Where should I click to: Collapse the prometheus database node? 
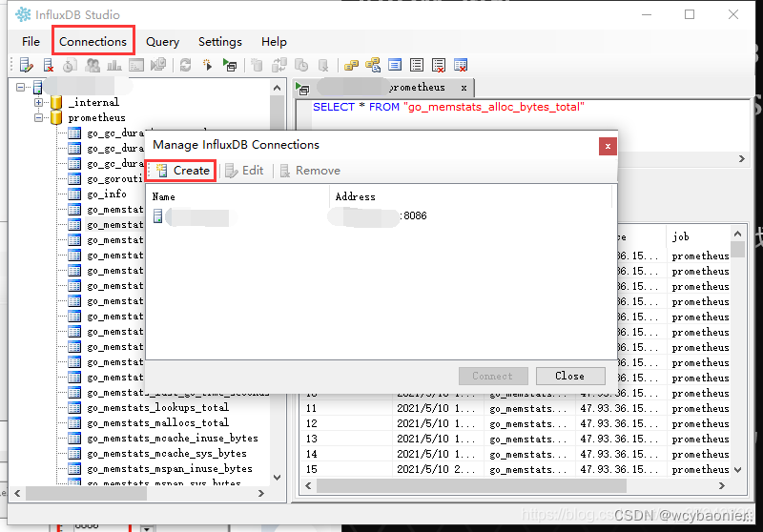[38, 117]
